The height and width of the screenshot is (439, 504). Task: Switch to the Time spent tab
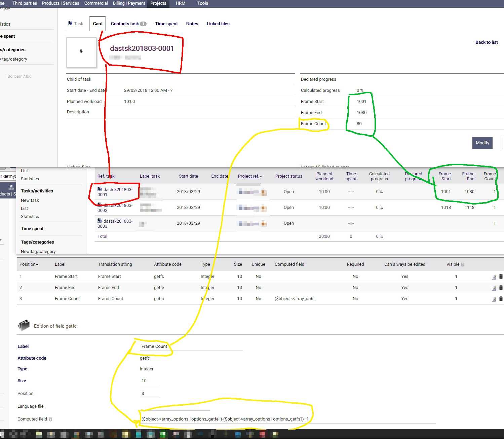[x=166, y=24]
